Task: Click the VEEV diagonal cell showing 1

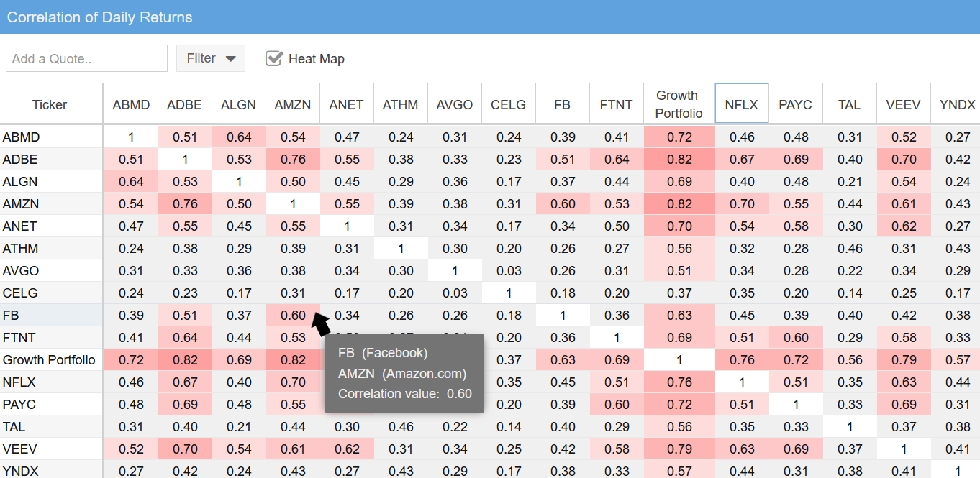Action: [903, 449]
